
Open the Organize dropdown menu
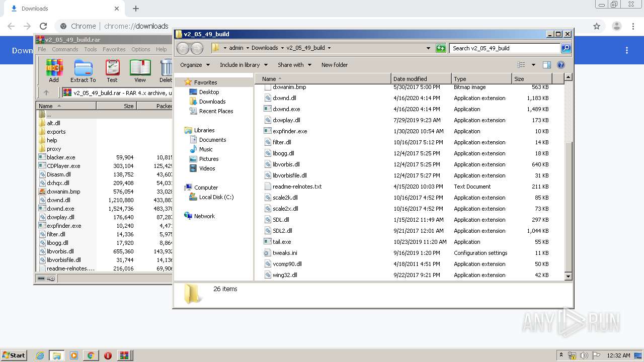[x=194, y=65]
